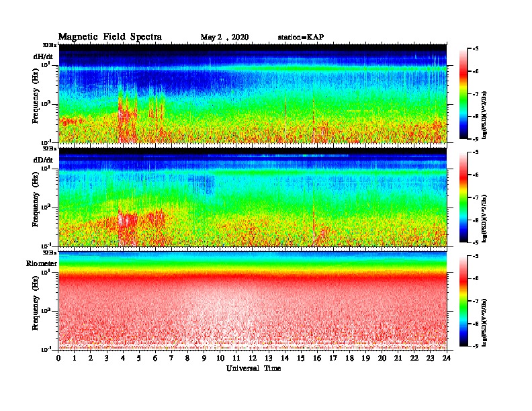This screenshot has height=411, width=532.
Task: Select the date text "May 2 , 2020"
Action: click(224, 38)
